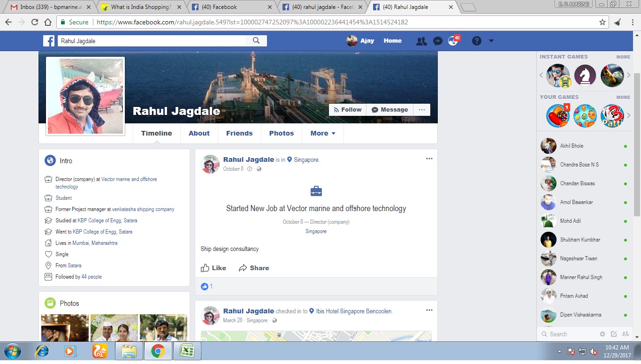Bookmark this page with the star icon
This screenshot has height=364, width=641.
click(603, 22)
